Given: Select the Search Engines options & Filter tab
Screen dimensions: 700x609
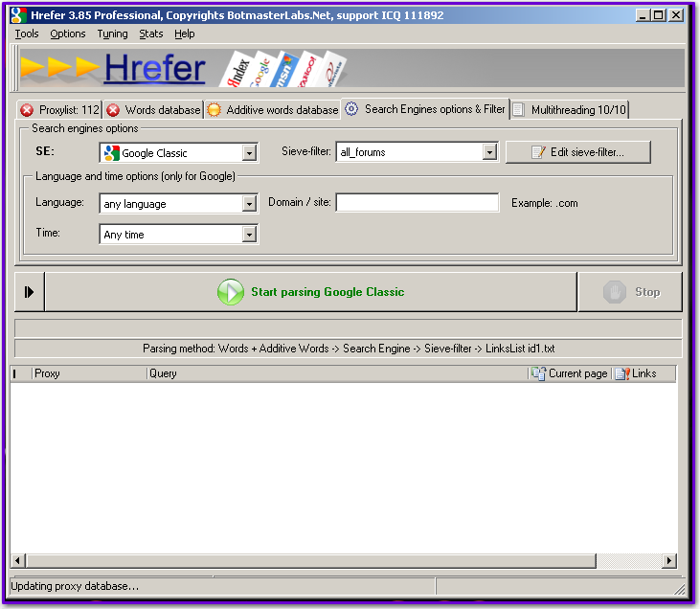Looking at the screenshot, I should (x=425, y=109).
